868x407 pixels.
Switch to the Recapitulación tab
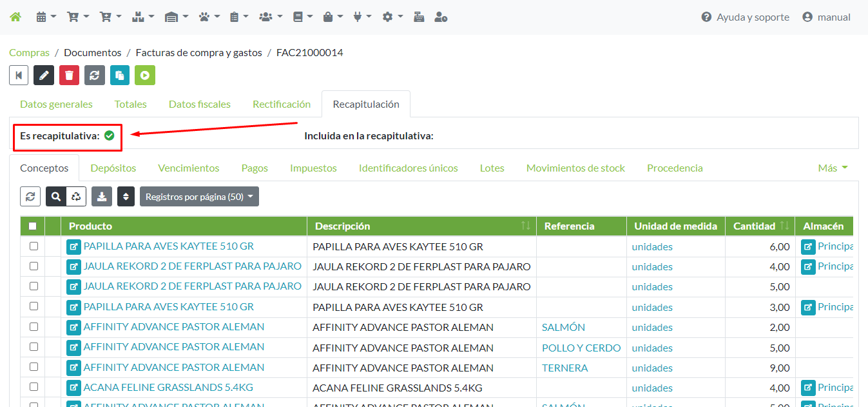tap(365, 103)
